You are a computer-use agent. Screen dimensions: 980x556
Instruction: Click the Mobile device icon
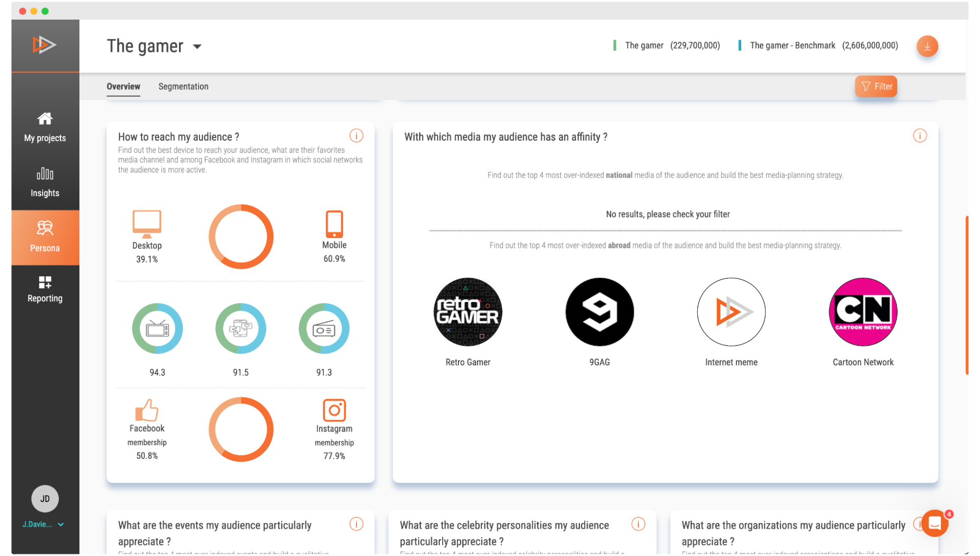334,224
